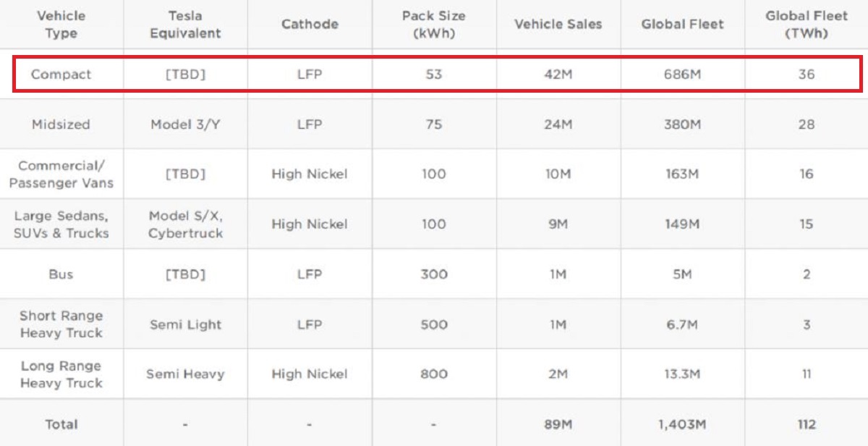Click the Pack Size (kWh) header

coord(434,24)
